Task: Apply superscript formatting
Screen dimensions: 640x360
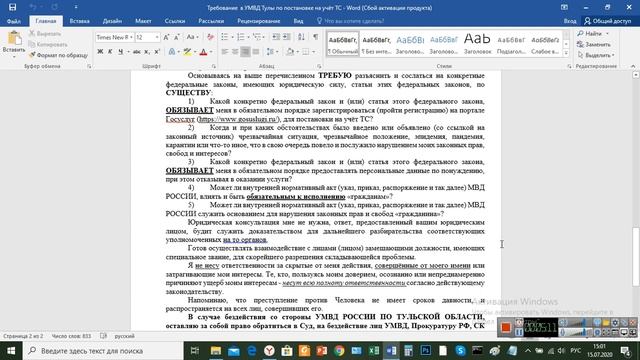Action: click(157, 52)
